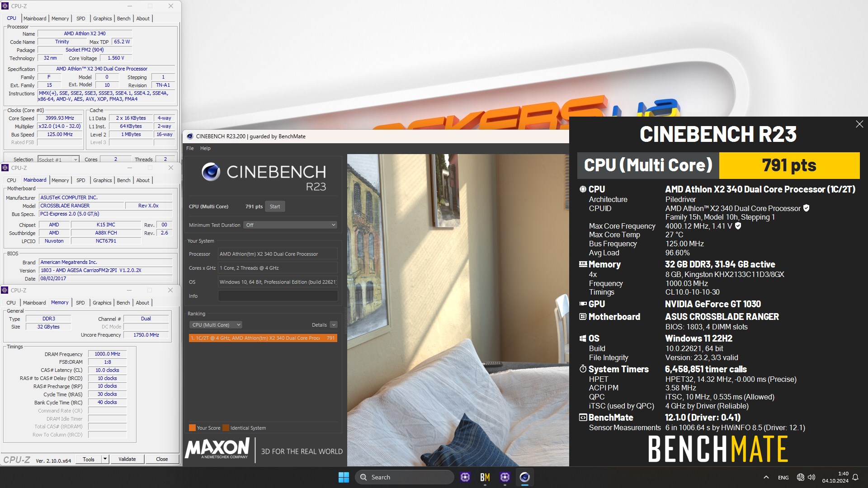Click the BenchMate taskbar icon

[485, 477]
